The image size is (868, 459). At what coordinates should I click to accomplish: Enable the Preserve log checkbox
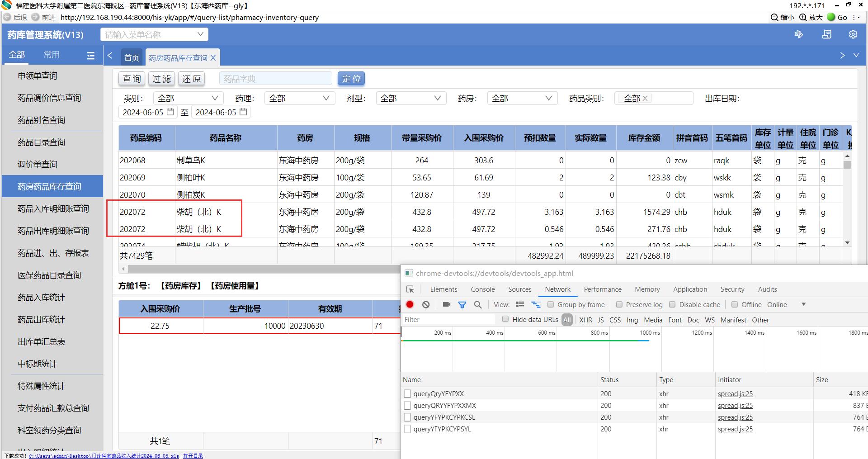[x=619, y=304]
